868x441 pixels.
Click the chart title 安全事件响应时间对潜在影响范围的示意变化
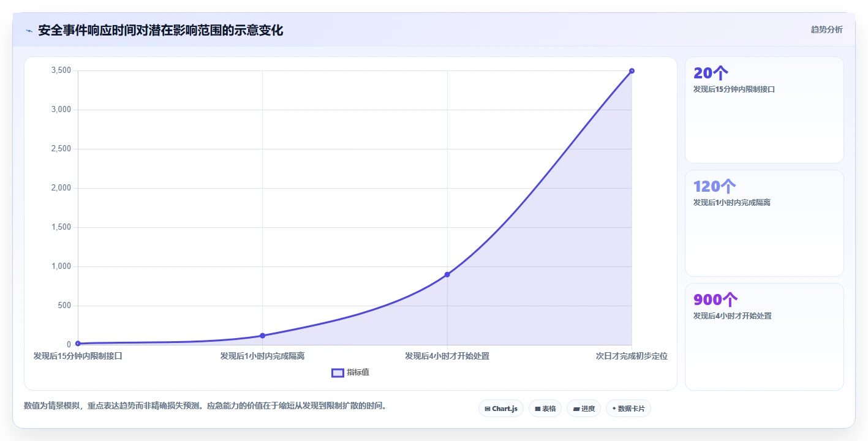[160, 31]
